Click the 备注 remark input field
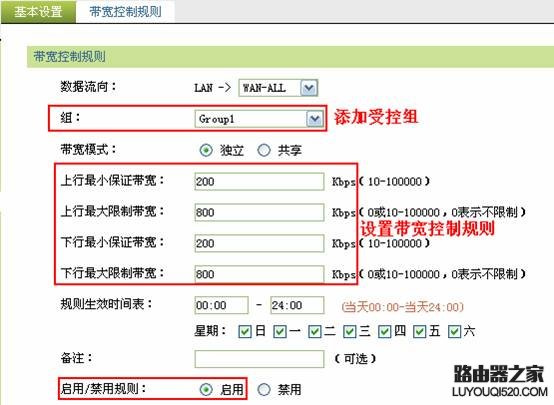 (x=259, y=359)
